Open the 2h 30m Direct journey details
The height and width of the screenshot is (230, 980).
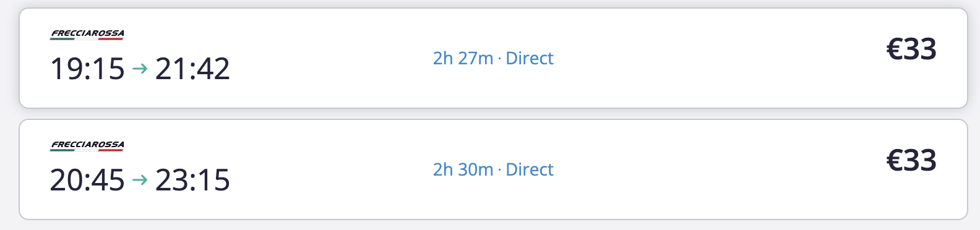tap(493, 169)
